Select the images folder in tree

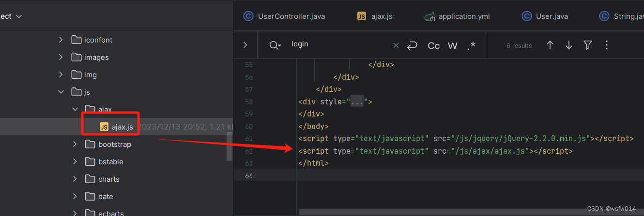click(x=96, y=57)
